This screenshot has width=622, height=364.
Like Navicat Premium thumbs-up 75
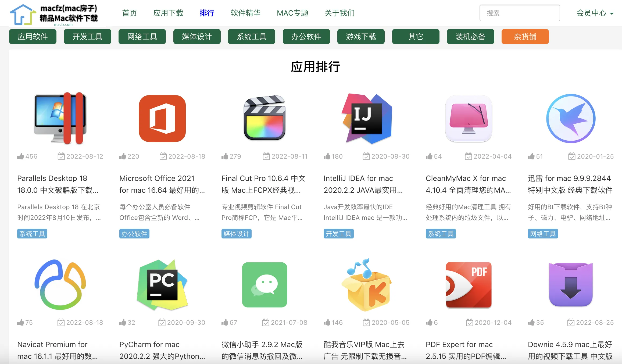pos(25,322)
